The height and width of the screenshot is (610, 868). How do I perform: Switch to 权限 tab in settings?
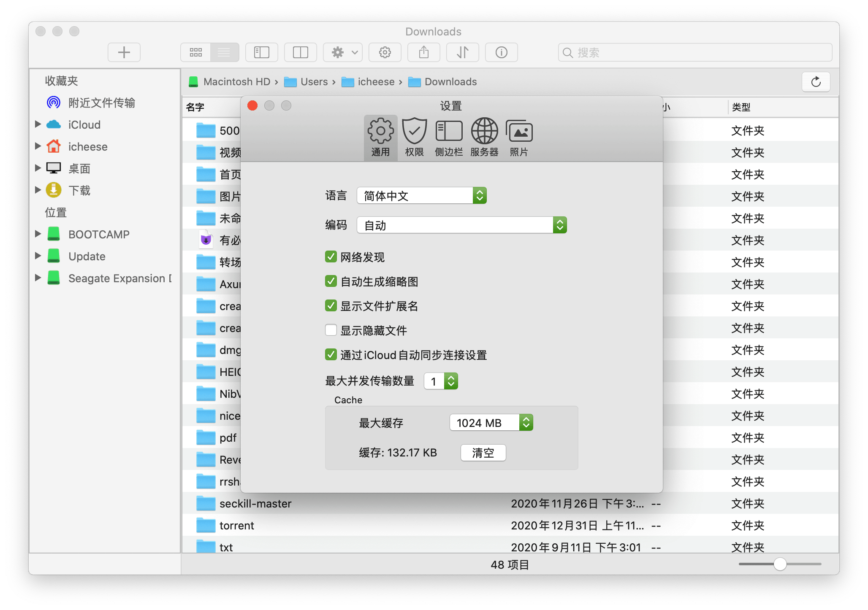tap(414, 137)
